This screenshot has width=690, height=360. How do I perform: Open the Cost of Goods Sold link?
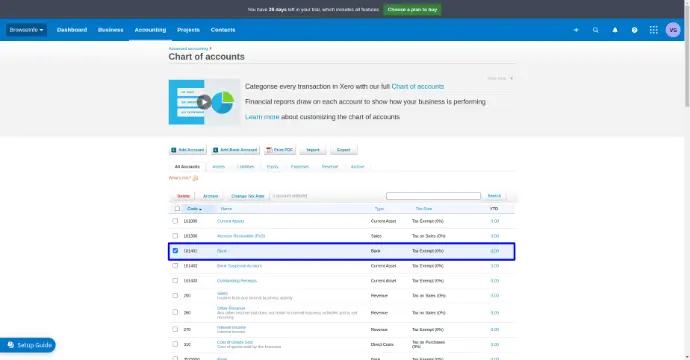[x=235, y=342]
